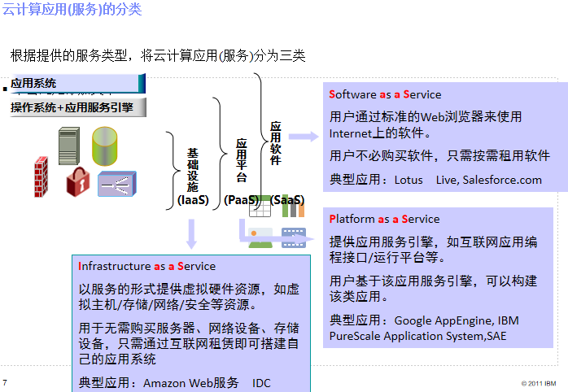Click the 基础设施 (IaaS) label
Screen dimensions: 568x392
[192, 176]
